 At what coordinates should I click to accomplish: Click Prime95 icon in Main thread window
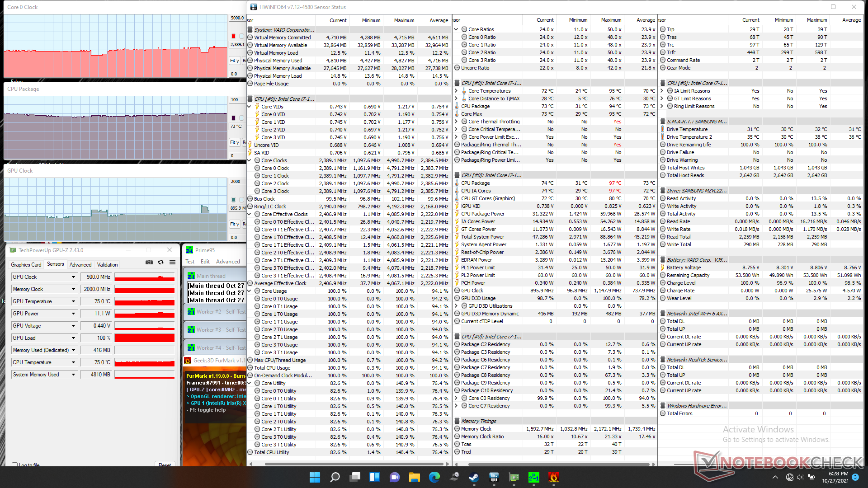[x=191, y=276]
